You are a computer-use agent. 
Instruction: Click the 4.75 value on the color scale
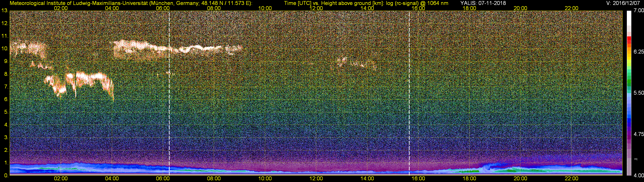(x=638, y=134)
